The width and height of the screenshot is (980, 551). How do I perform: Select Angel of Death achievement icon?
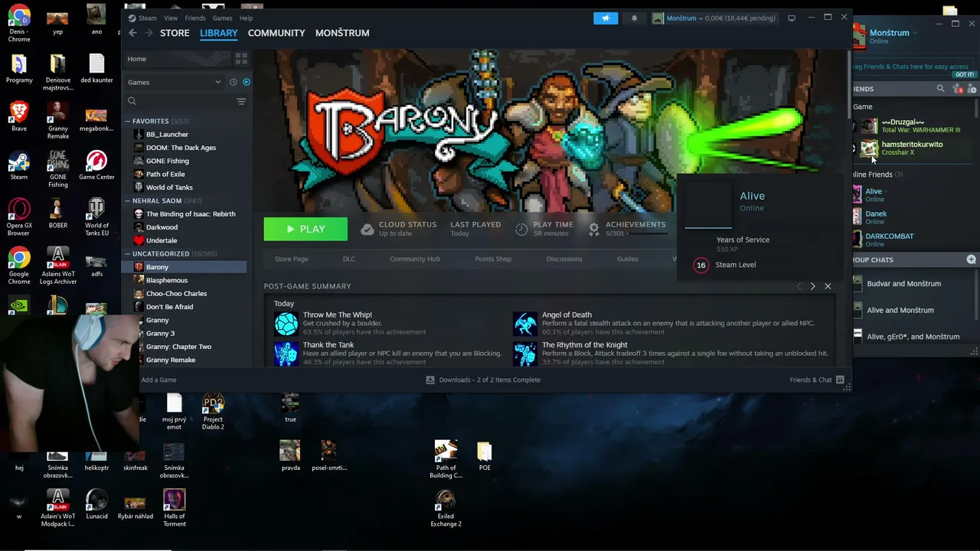(x=525, y=323)
